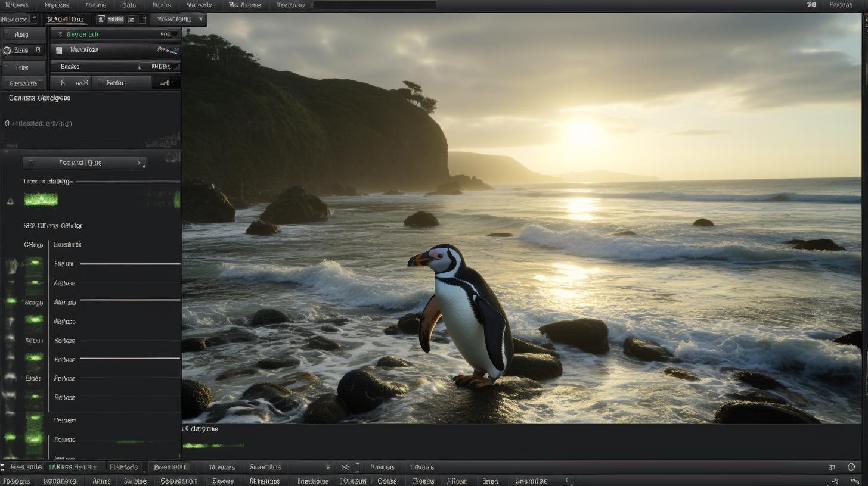
Task: Open the list view icon in the top toolbar
Action: pos(132,19)
